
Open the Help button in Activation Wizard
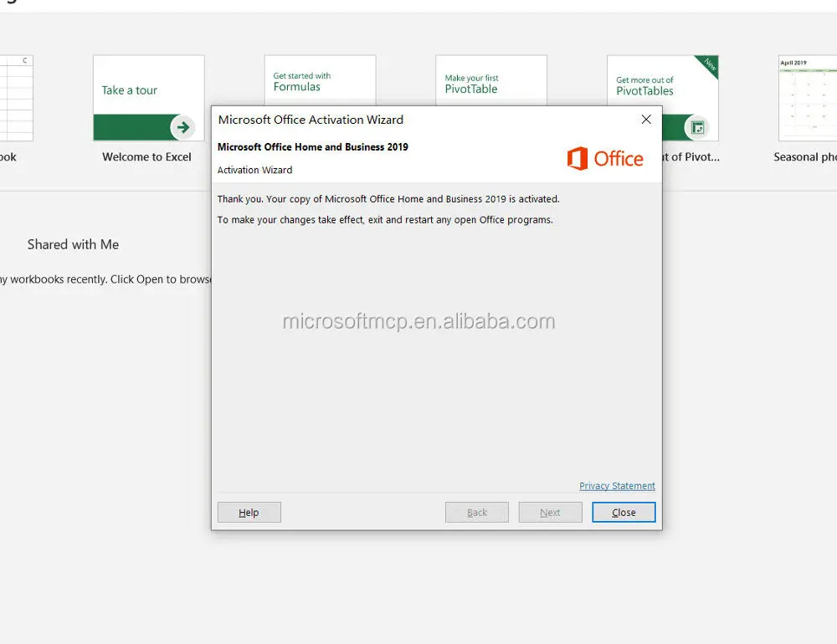point(249,512)
